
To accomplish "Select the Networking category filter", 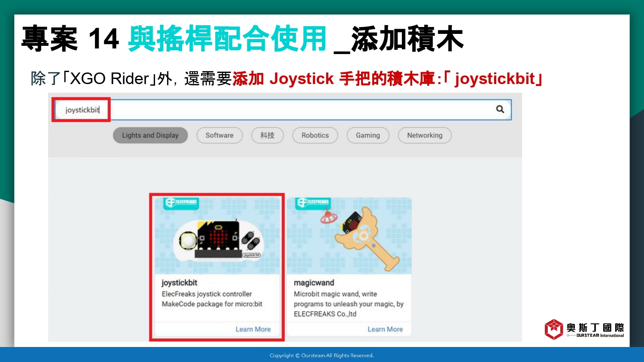I will click(425, 135).
